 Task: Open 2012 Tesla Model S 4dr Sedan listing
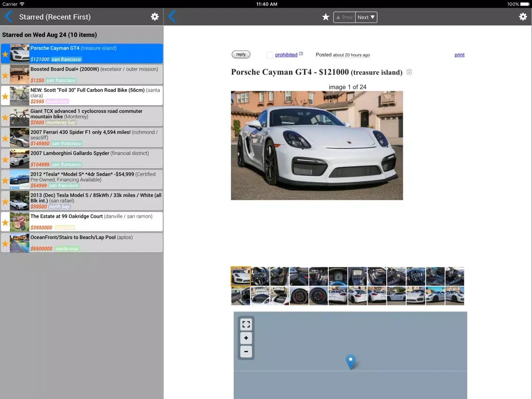coord(82,180)
